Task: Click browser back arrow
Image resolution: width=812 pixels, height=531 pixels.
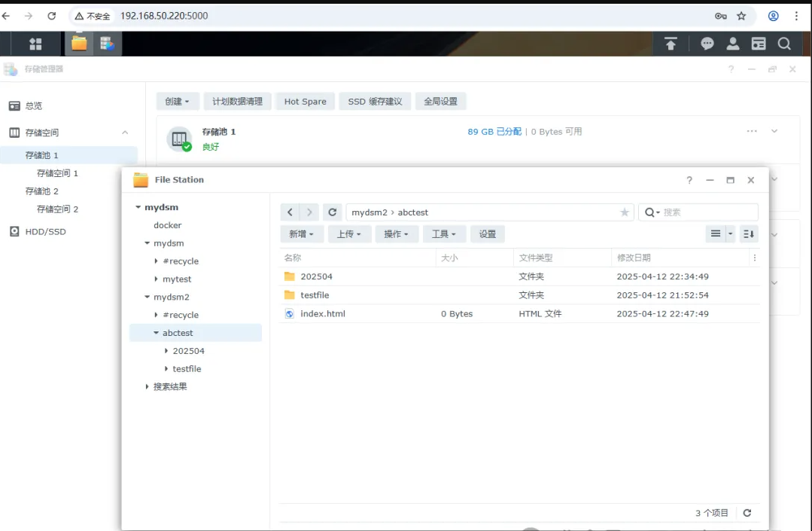Action: [6, 16]
